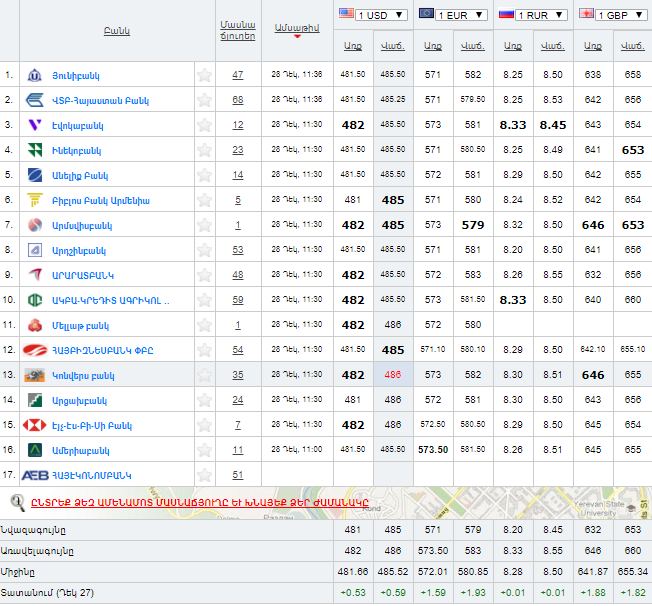Viewport: 652px width, 606px height.
Task: Click the Anelik Bank blue logo
Action: 35,175
